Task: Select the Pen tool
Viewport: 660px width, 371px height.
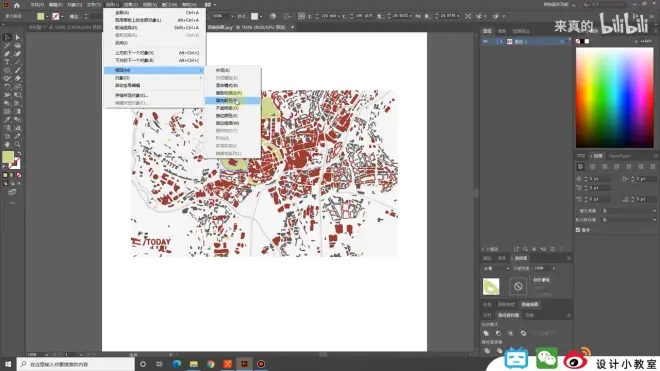Action: (x=7, y=54)
